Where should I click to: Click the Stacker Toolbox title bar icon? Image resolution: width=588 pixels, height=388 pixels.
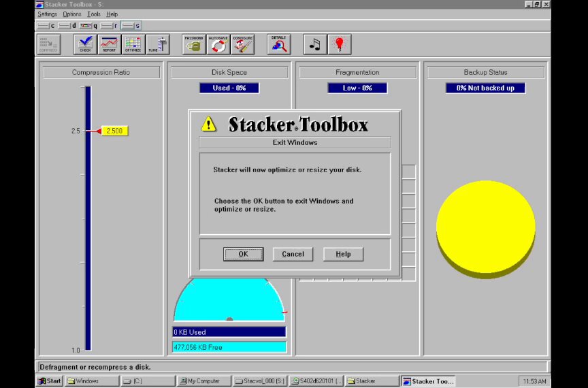[39, 5]
